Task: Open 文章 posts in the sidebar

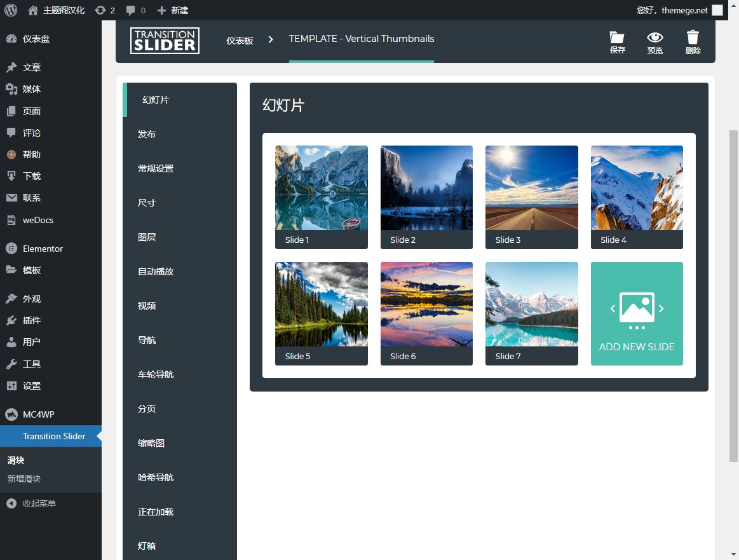Action: click(x=51, y=67)
